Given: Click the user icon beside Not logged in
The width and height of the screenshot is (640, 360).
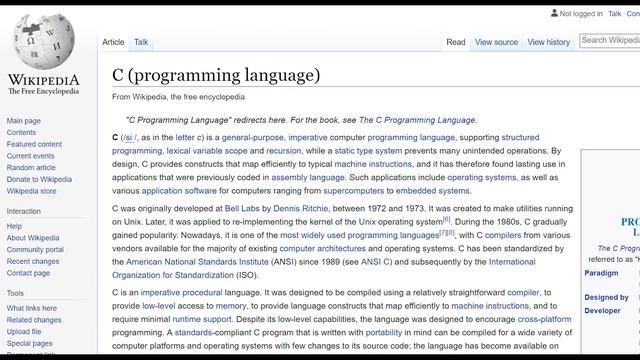Looking at the screenshot, I should click(554, 13).
